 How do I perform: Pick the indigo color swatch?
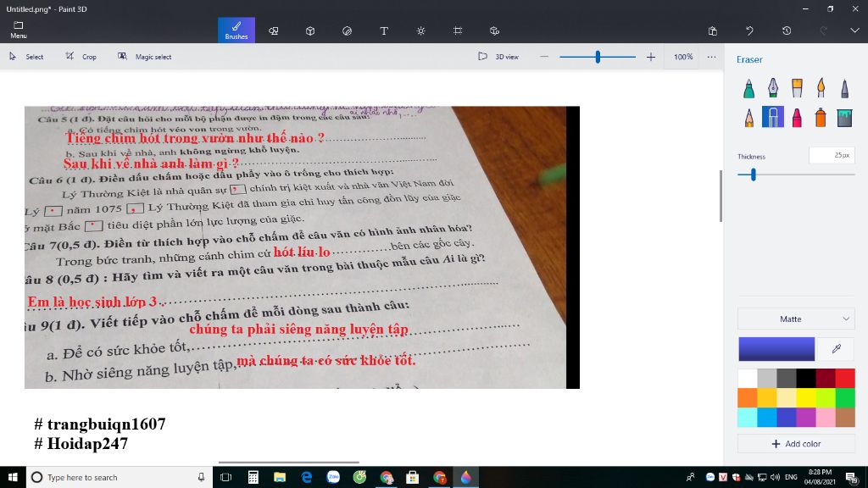tap(787, 417)
